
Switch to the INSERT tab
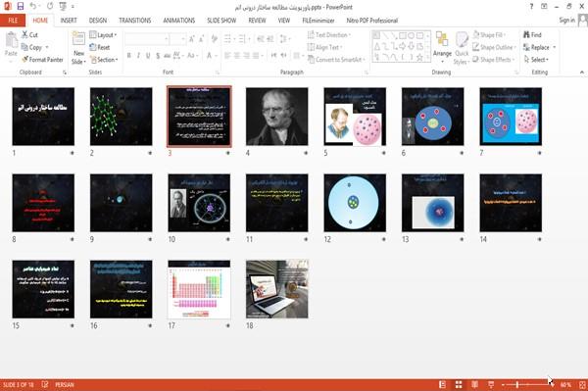[x=69, y=21]
